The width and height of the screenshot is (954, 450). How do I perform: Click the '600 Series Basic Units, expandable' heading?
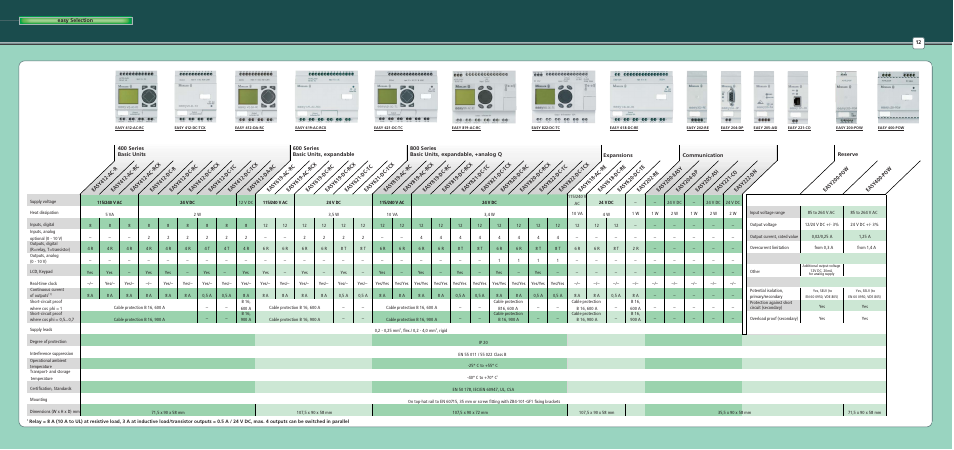coord(323,151)
